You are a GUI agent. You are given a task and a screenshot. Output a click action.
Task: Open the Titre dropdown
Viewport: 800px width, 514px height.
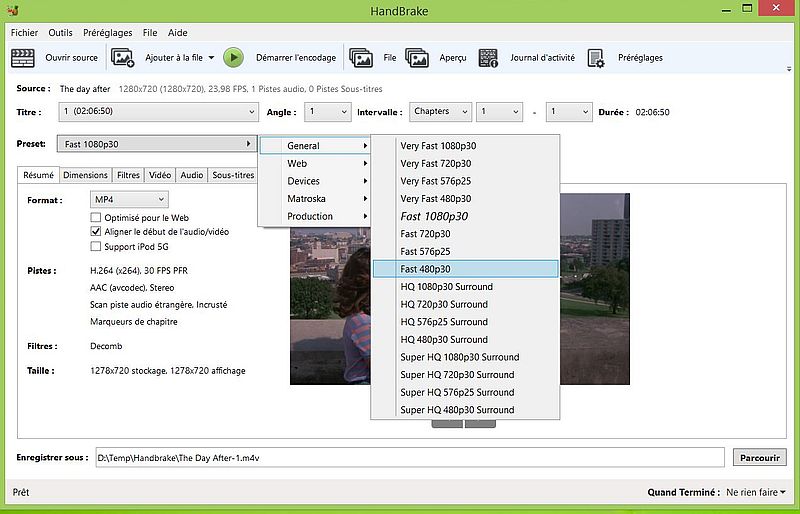(158, 112)
